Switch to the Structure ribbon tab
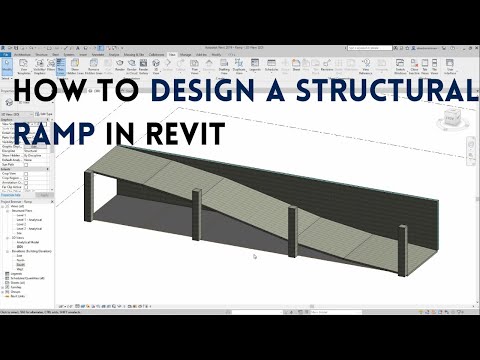 tap(41, 55)
